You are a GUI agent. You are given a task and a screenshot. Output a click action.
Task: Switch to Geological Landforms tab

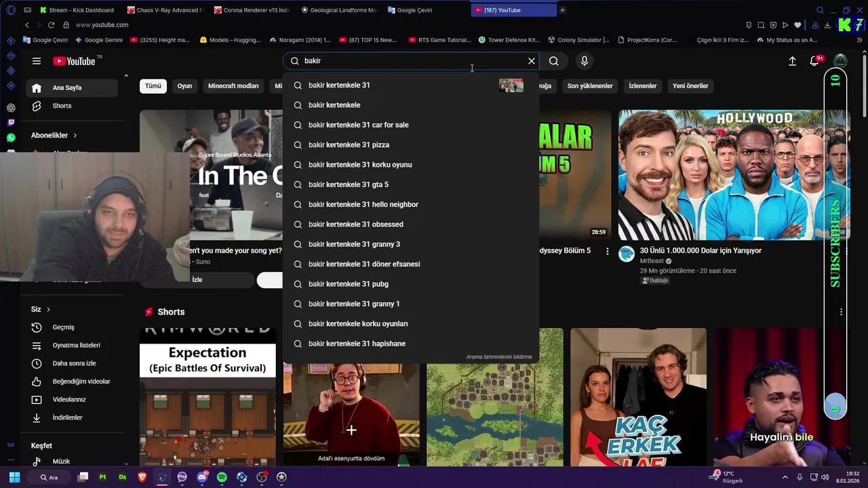pos(339,10)
